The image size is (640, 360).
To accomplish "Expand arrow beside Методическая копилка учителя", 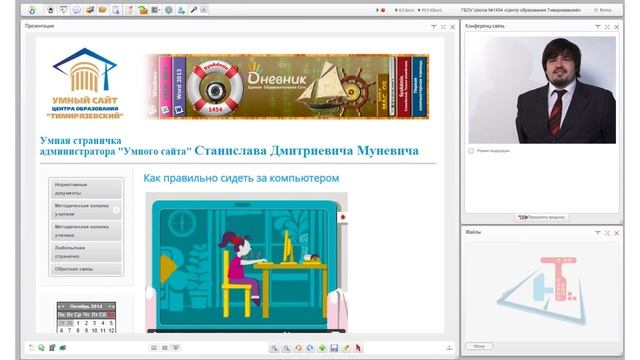I will tap(116, 210).
